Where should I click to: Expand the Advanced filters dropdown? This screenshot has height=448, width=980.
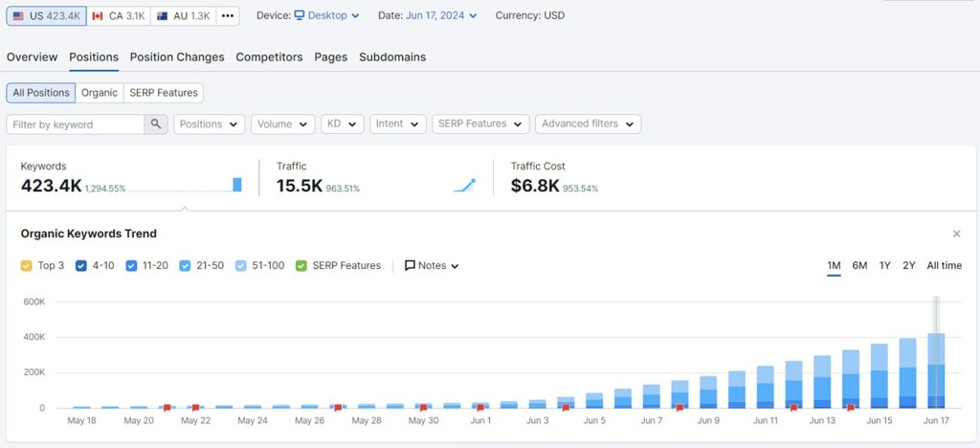pyautogui.click(x=588, y=124)
